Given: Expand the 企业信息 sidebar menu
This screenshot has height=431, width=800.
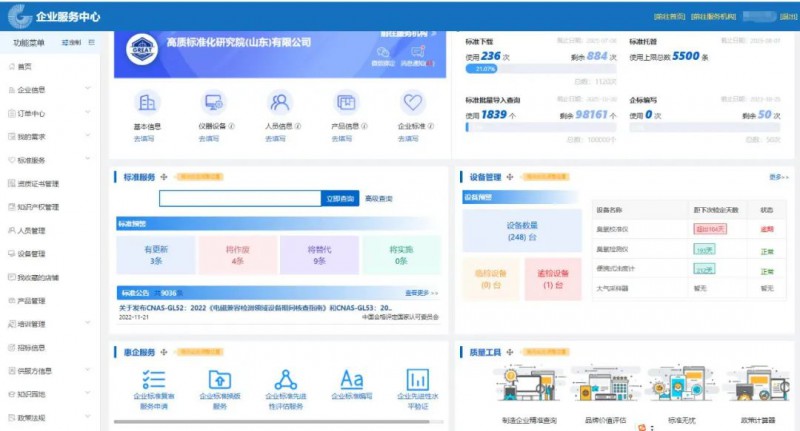Looking at the screenshot, I should pyautogui.click(x=50, y=90).
